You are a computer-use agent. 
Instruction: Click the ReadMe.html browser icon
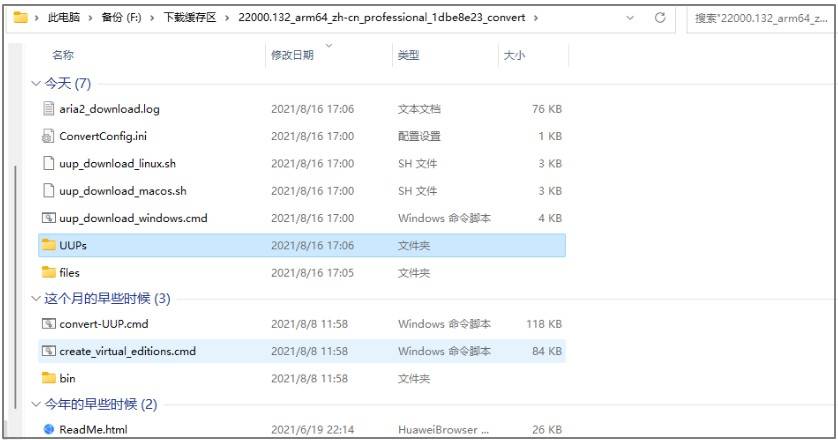(x=49, y=429)
